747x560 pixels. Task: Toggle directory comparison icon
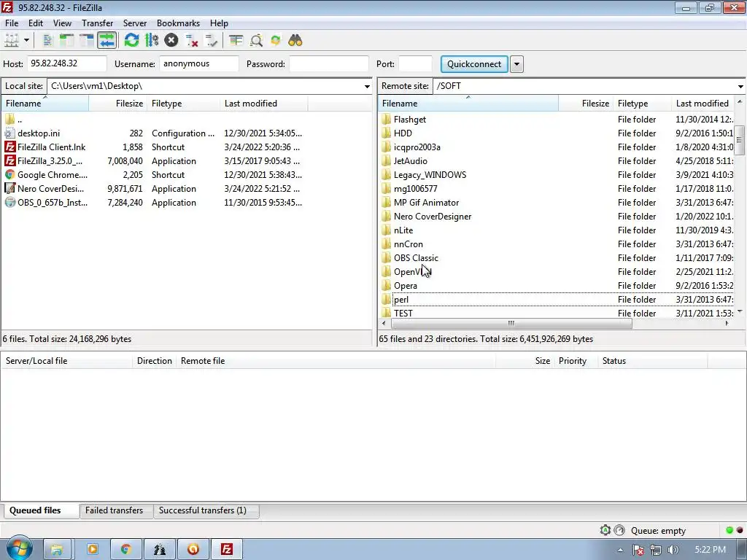click(256, 41)
